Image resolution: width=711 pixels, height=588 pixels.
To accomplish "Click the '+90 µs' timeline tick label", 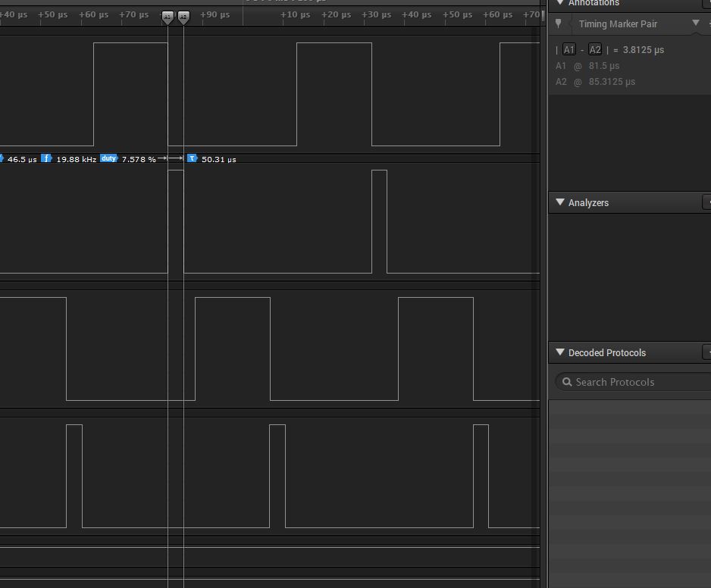I will click(x=215, y=14).
